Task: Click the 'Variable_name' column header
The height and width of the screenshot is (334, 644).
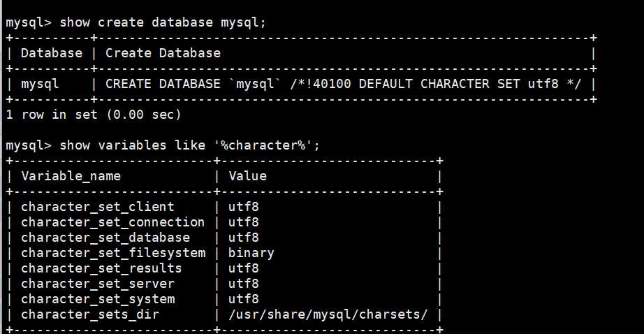Action: [71, 176]
